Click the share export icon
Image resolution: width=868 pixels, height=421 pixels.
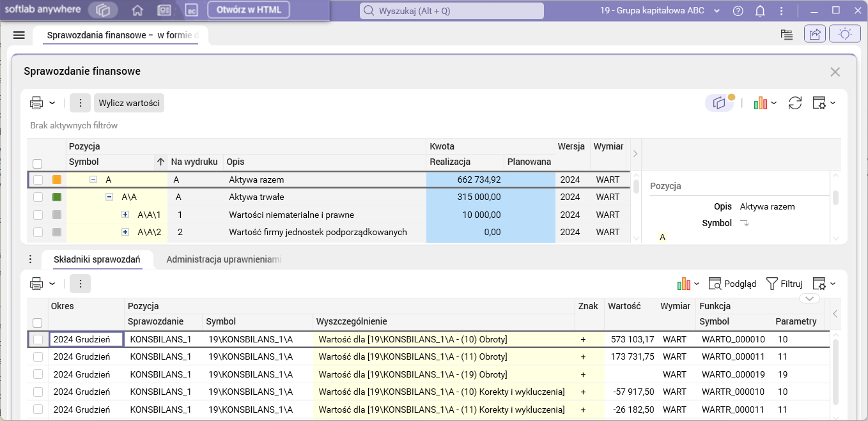[x=815, y=34]
